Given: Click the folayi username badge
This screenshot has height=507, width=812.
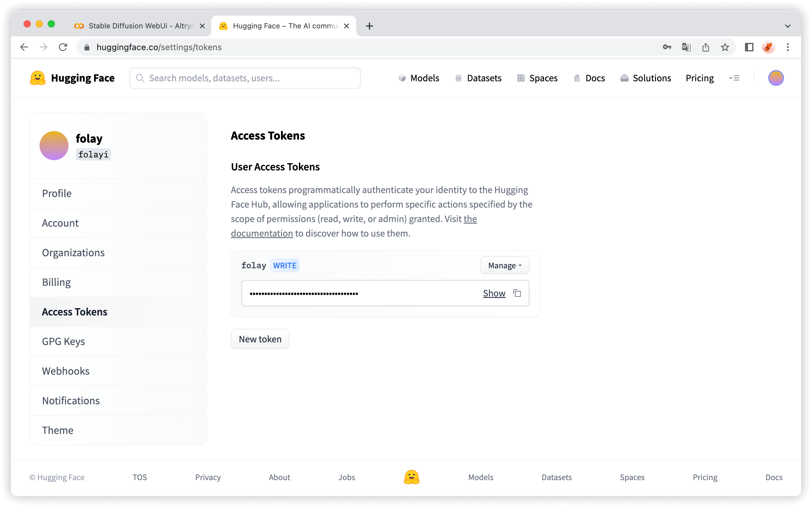Looking at the screenshot, I should click(93, 155).
